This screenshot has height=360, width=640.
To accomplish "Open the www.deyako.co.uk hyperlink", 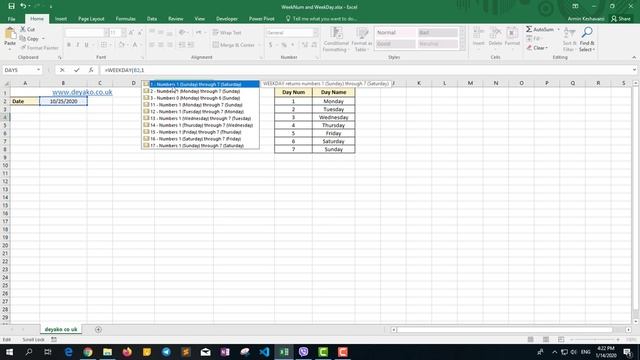I will (82, 92).
